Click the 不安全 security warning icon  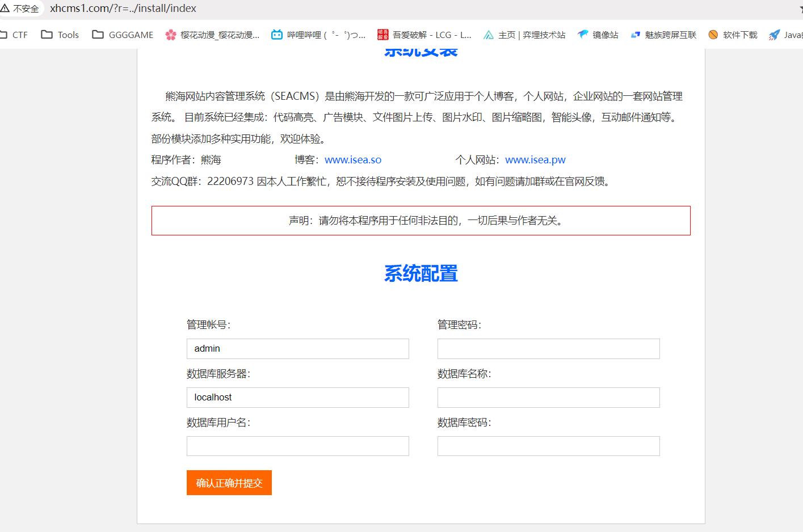coord(5,9)
